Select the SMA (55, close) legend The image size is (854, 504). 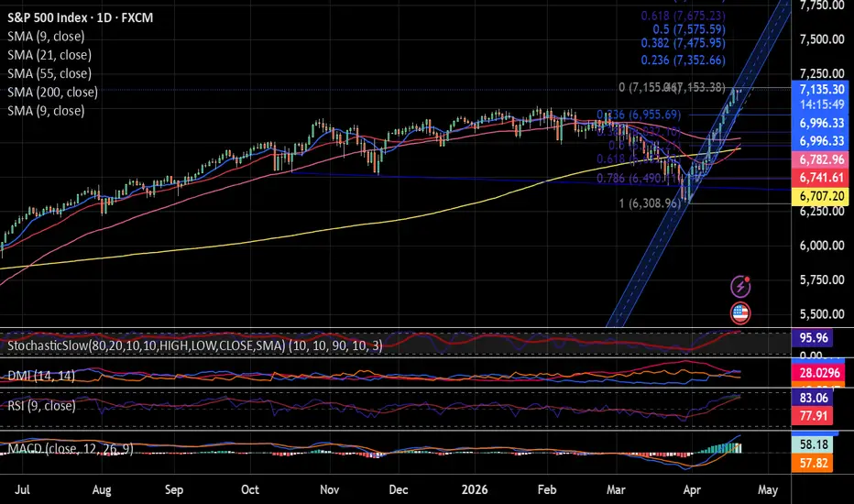pyautogui.click(x=49, y=73)
